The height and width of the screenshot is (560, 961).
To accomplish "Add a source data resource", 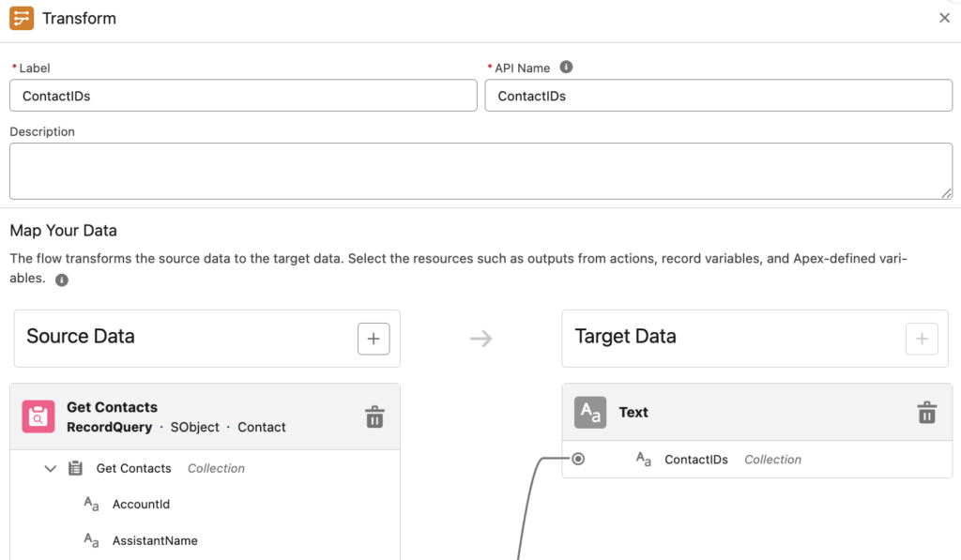I will pos(374,339).
